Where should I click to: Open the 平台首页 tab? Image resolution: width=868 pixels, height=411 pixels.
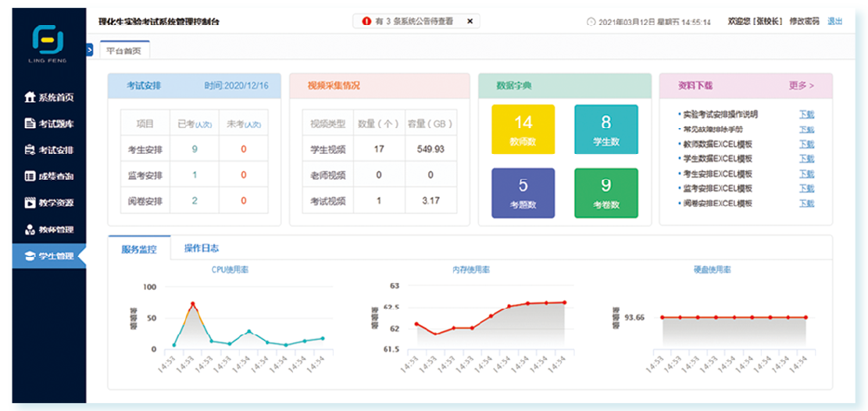124,50
